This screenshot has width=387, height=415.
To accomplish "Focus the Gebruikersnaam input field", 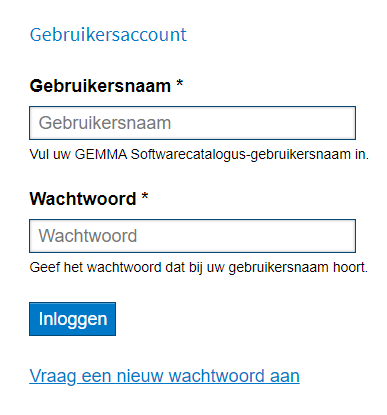I will 192,123.
